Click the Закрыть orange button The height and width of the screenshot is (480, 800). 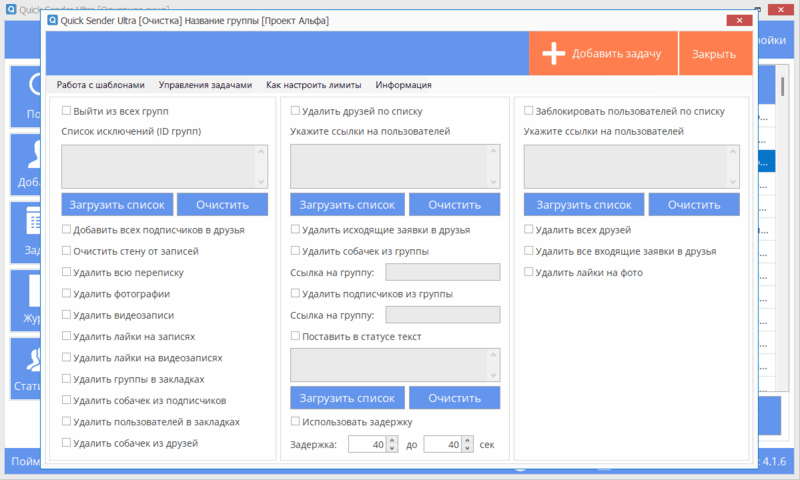715,54
